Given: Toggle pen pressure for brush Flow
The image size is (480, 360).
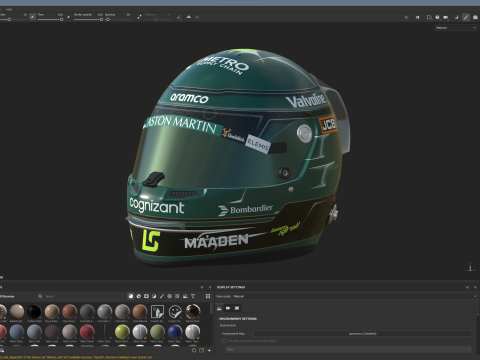Looking at the screenshot, I should [69, 17].
